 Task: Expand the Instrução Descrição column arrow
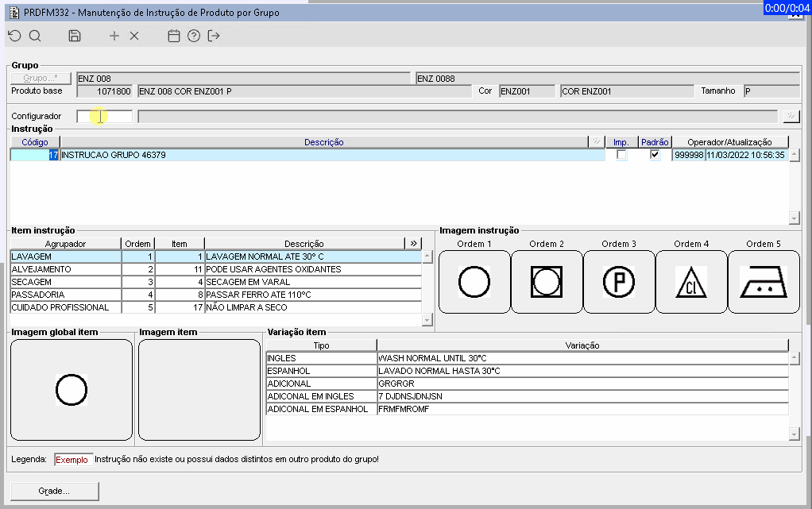pos(597,142)
